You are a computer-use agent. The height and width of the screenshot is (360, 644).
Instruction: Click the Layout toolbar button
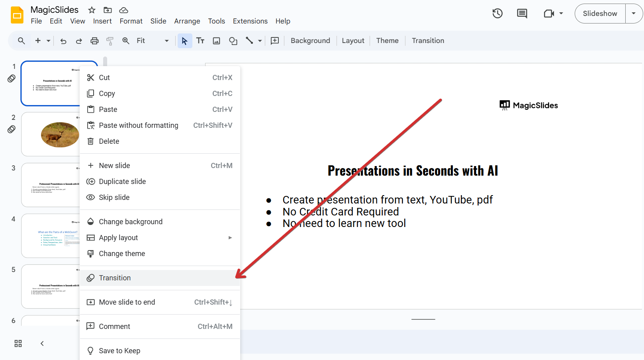point(353,41)
